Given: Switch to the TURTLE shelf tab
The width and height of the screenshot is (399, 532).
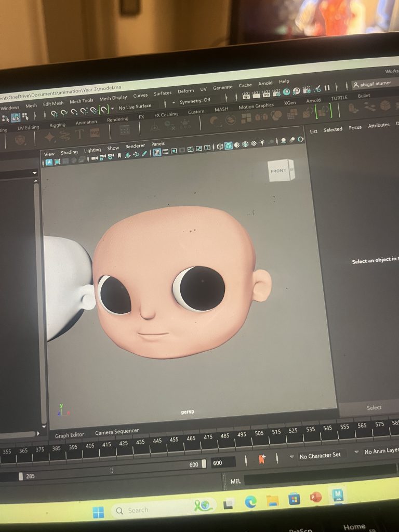Looking at the screenshot, I should coord(339,98).
